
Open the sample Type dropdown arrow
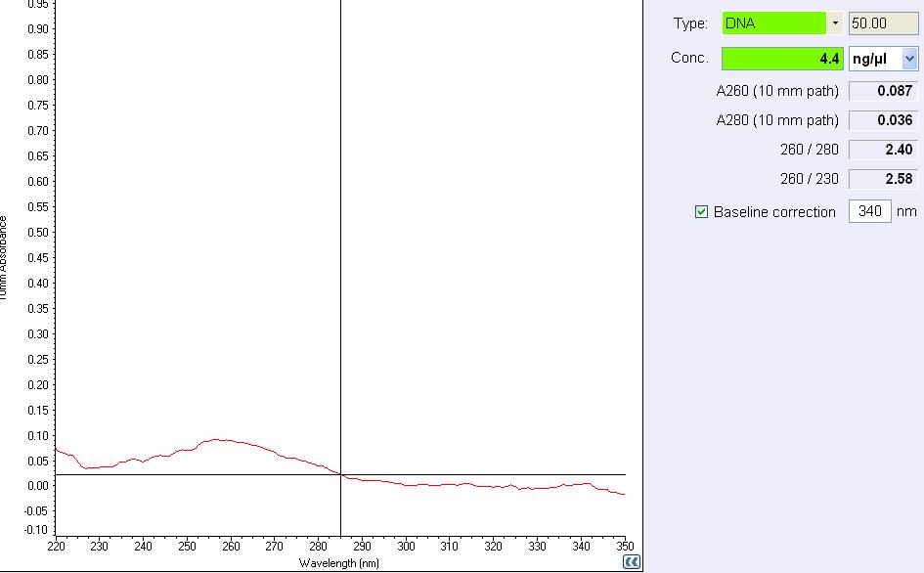pyautogui.click(x=835, y=23)
